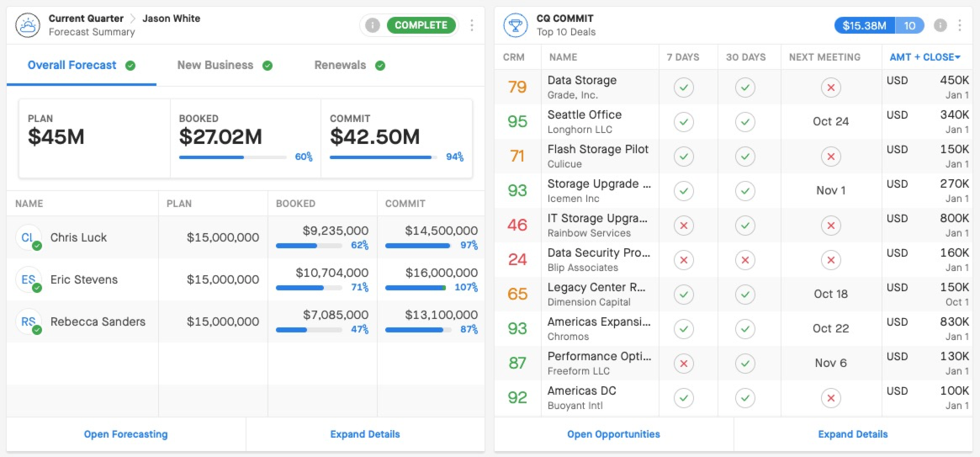
Task: Click the 30 Days check icon for Flash Storage Pilot
Action: point(744,157)
